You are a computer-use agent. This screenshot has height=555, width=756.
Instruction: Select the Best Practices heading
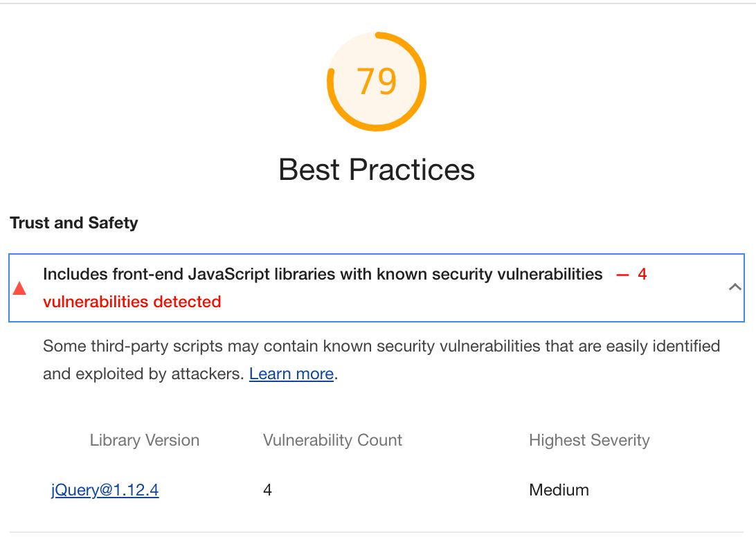pyautogui.click(x=377, y=170)
